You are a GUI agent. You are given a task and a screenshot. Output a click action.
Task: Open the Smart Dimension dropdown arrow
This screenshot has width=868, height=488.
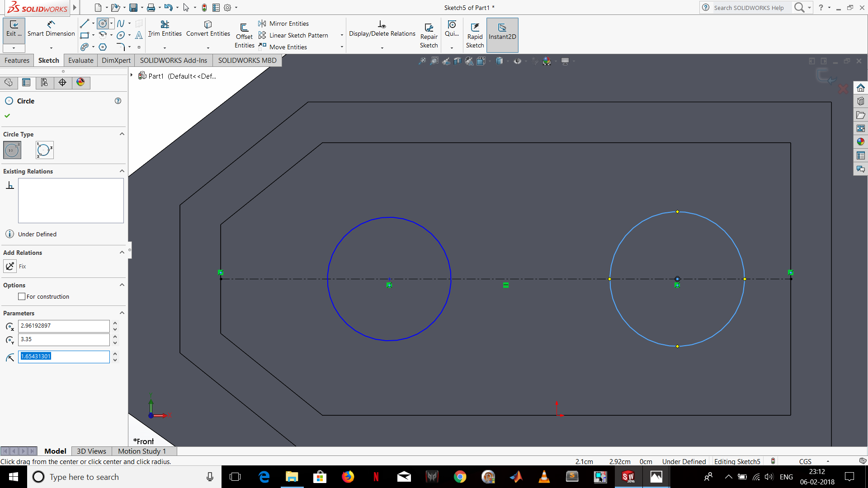51,48
